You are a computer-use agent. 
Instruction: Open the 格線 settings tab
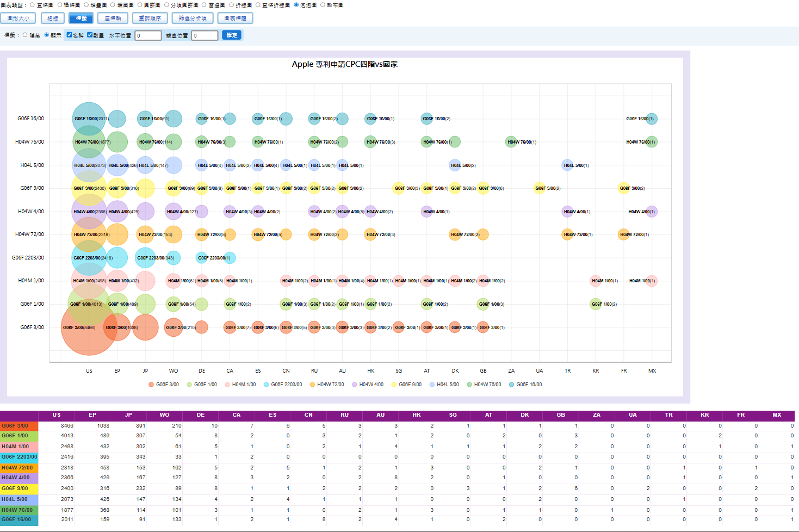click(x=53, y=18)
